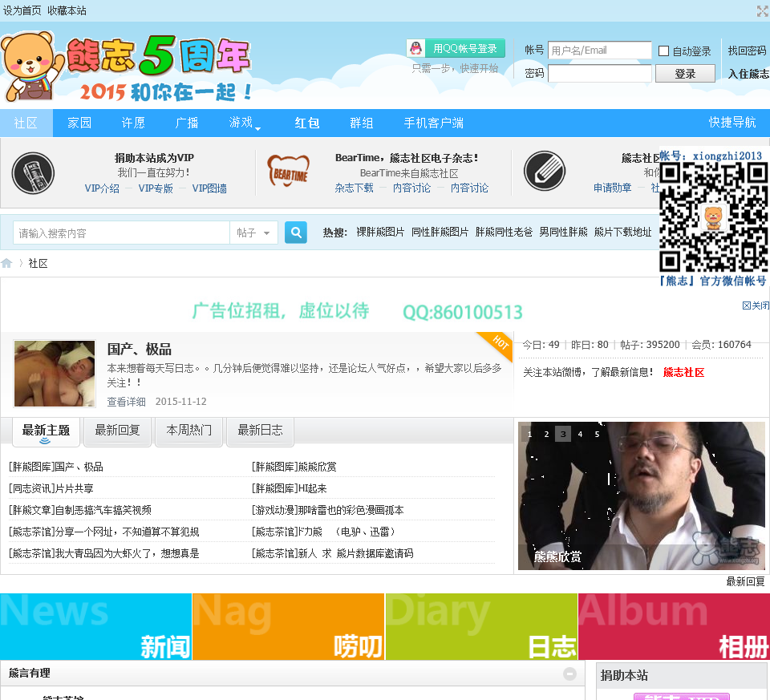Go to home via the breadcrumb house icon
770x700 pixels.
[6, 263]
